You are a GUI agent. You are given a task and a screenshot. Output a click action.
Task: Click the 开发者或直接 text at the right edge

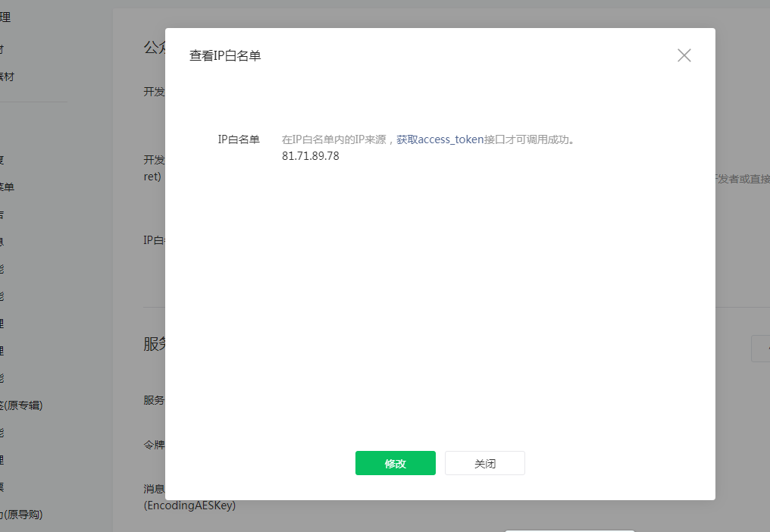point(742,179)
